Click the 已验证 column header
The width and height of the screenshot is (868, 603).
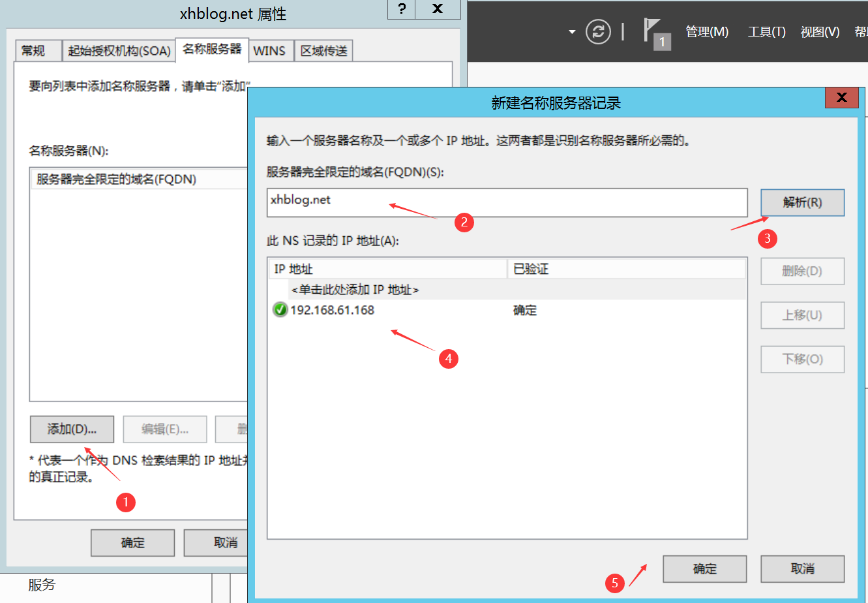627,269
